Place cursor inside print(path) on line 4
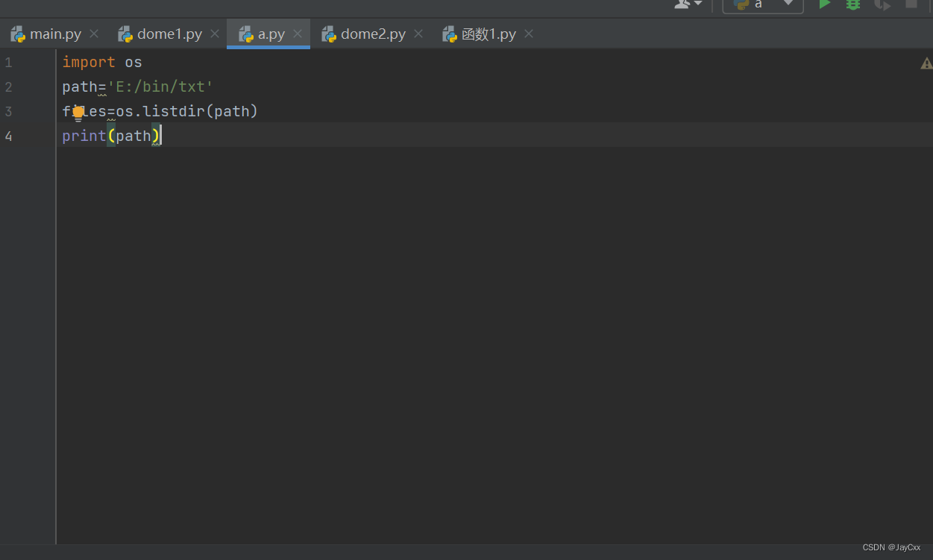The width and height of the screenshot is (933, 560). pyautogui.click(x=135, y=136)
